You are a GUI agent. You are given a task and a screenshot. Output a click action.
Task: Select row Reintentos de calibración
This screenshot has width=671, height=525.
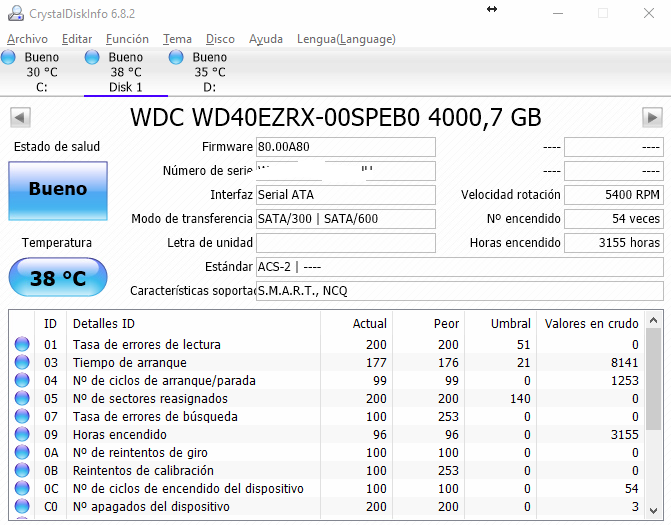point(327,470)
